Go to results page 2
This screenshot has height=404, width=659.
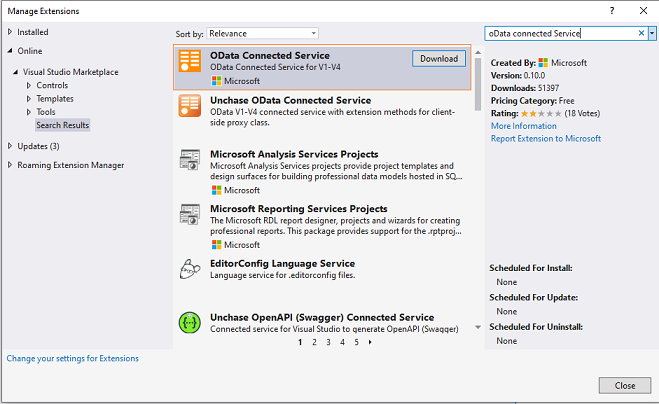pyautogui.click(x=314, y=341)
